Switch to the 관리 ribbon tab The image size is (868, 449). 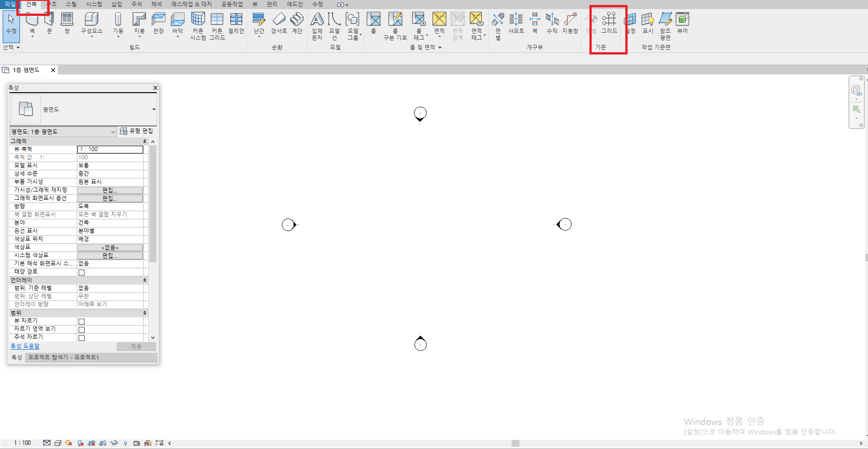[x=272, y=4]
